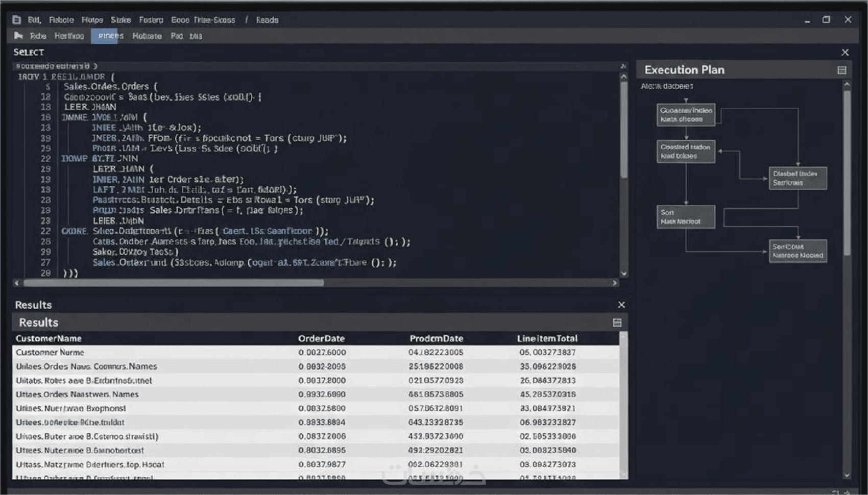
Task: Close the SELECT query panel
Action: click(845, 52)
